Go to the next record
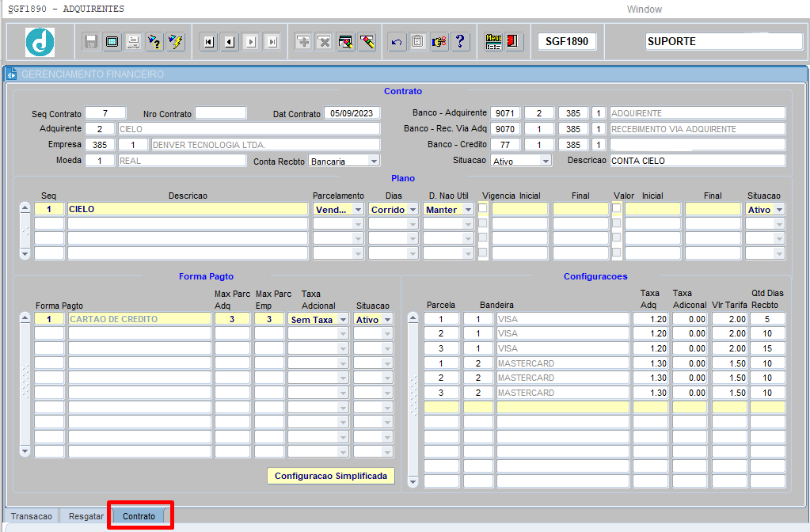 point(251,42)
